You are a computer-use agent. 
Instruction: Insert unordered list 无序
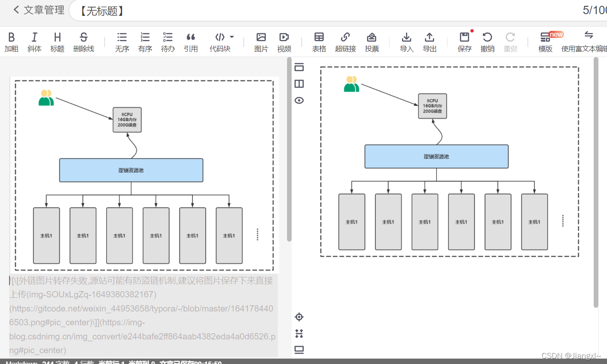(122, 42)
